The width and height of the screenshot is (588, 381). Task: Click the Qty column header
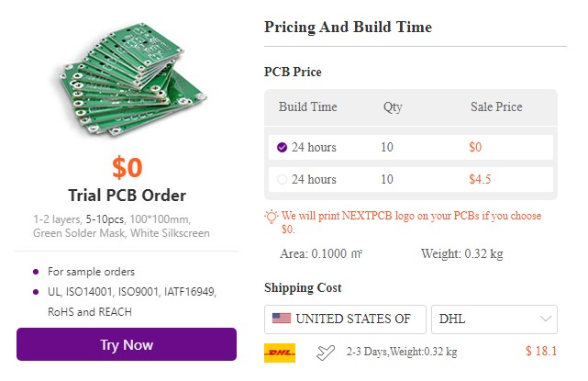point(393,106)
